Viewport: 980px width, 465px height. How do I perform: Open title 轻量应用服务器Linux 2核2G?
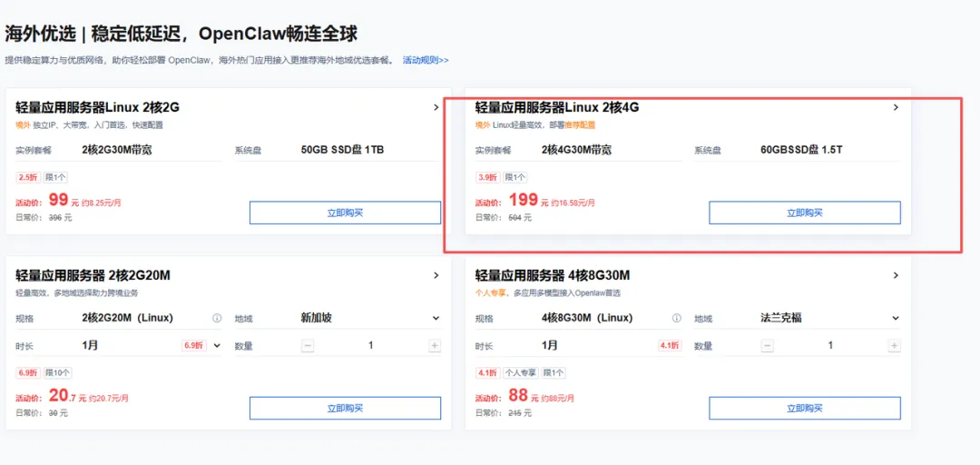pos(97,108)
